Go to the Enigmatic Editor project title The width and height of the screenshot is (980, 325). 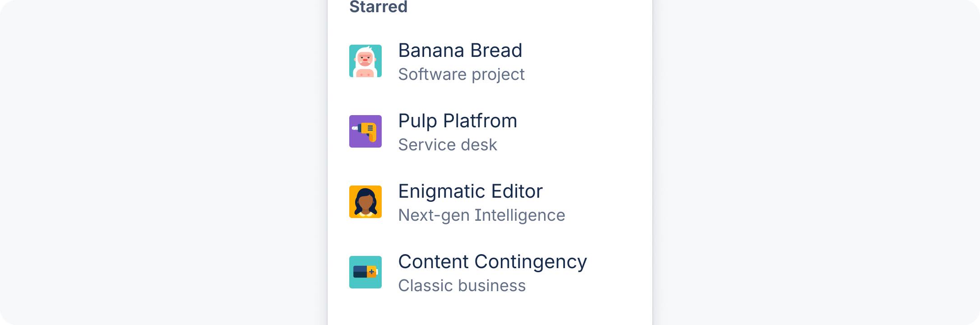tap(470, 191)
